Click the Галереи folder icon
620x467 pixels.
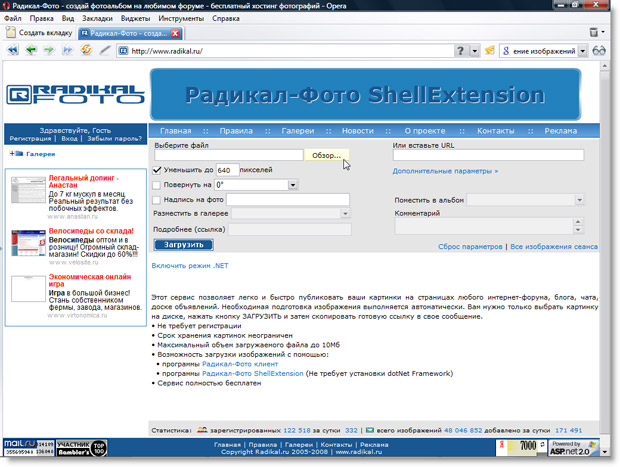[19, 154]
